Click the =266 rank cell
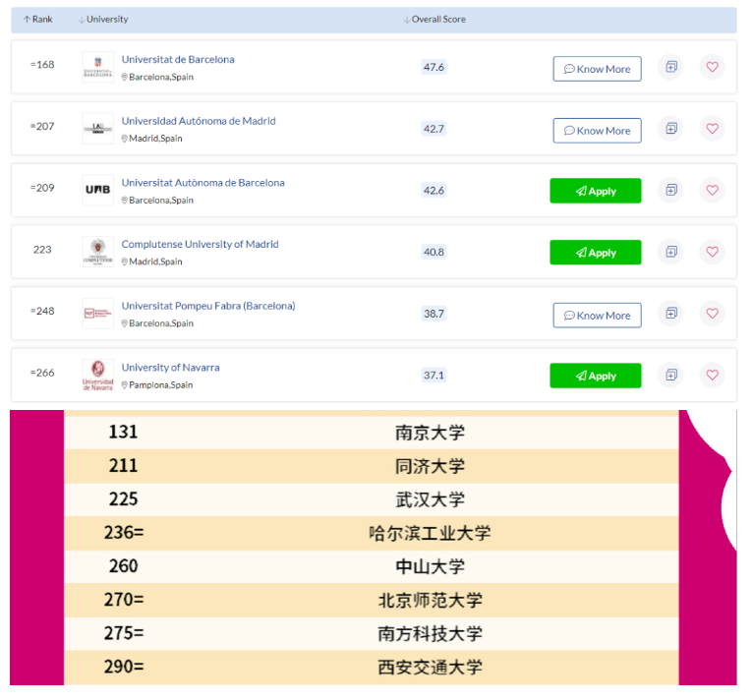Screen dimensions: 753x700 tap(42, 373)
